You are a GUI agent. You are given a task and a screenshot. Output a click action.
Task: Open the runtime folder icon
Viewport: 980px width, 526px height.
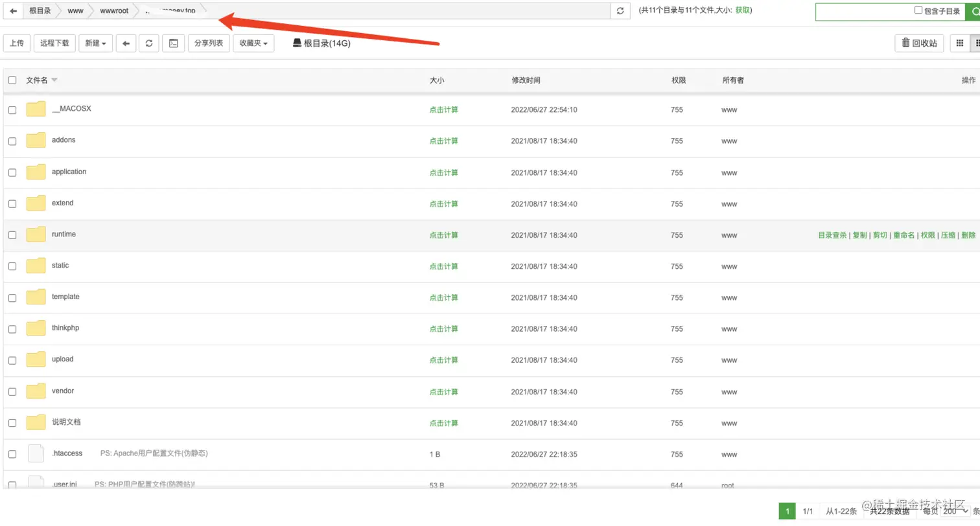(x=36, y=234)
